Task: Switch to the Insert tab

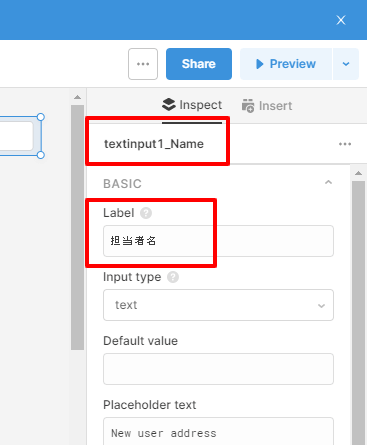Action: (x=267, y=106)
